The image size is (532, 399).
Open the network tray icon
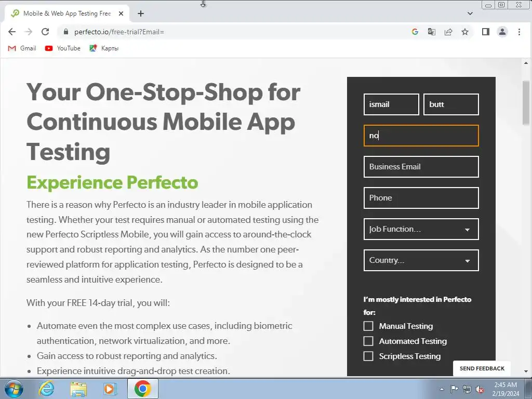[x=467, y=390]
